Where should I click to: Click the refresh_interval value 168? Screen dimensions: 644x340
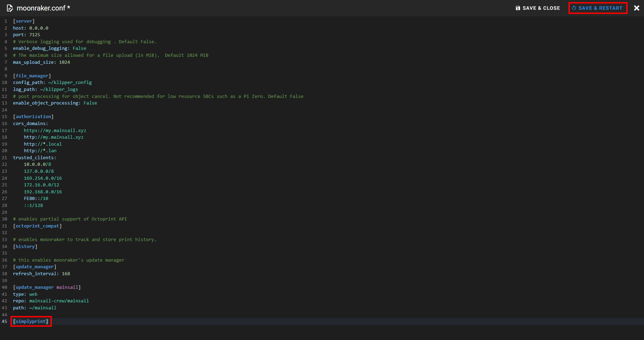pos(66,273)
